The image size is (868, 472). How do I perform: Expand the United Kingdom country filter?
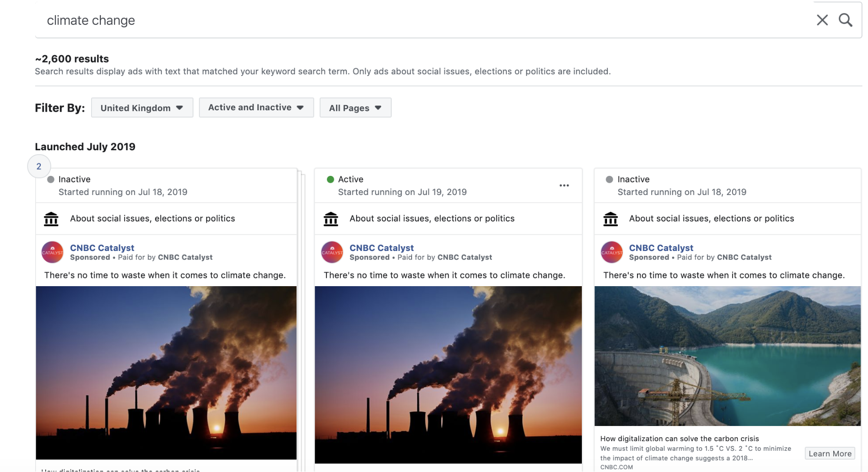[142, 108]
